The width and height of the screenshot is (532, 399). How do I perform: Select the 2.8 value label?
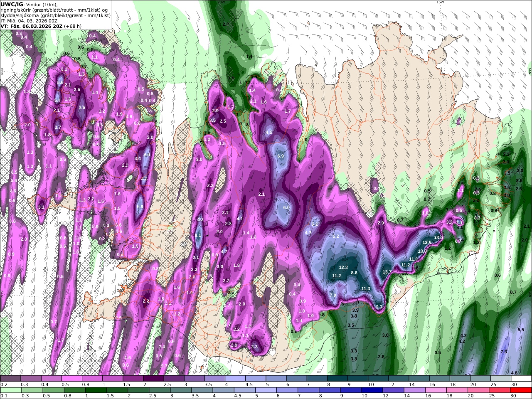[x=381, y=357]
